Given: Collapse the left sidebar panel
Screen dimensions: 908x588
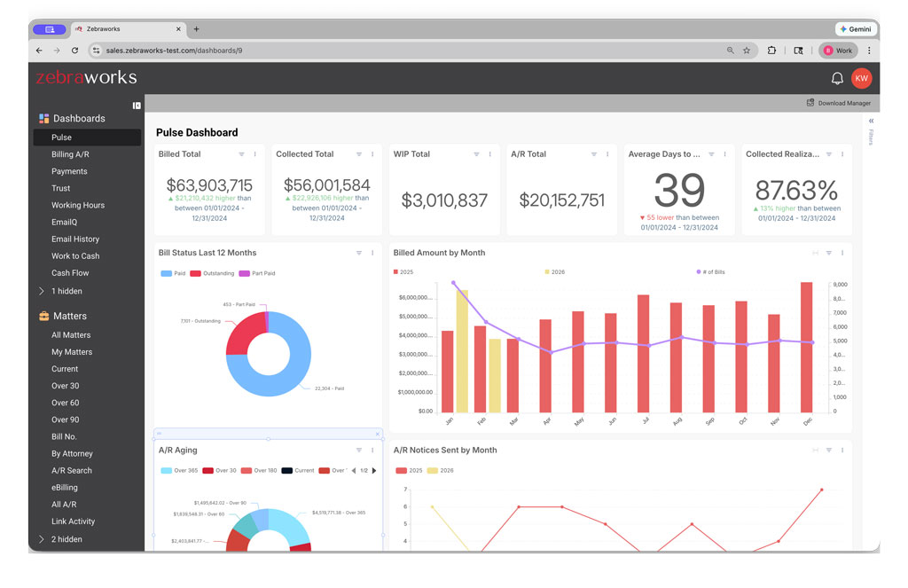Looking at the screenshot, I should [137, 106].
